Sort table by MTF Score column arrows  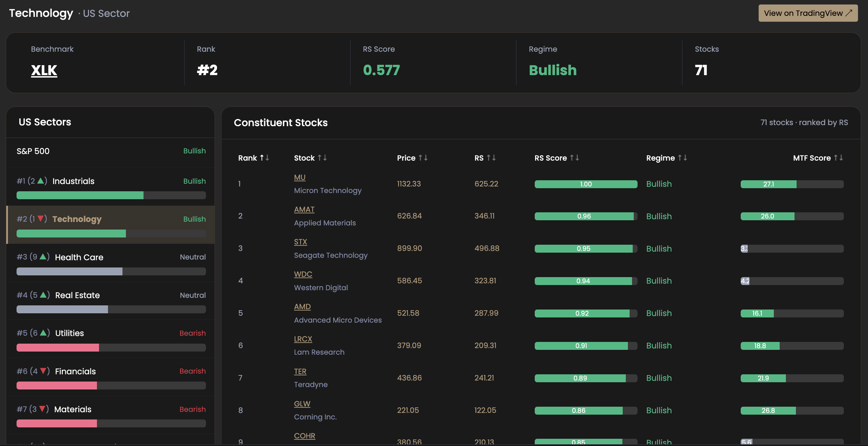point(838,158)
